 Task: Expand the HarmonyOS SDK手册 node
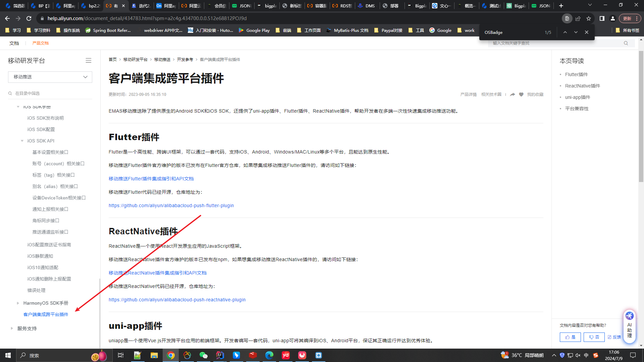click(18, 303)
